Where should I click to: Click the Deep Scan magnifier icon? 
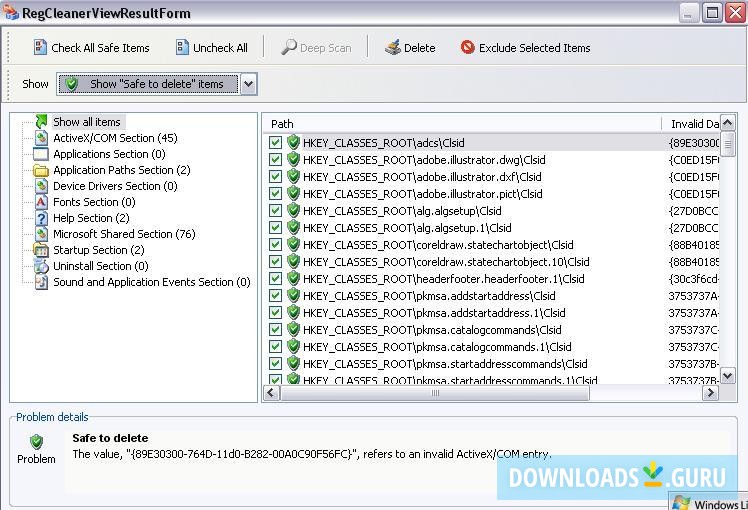pos(289,47)
